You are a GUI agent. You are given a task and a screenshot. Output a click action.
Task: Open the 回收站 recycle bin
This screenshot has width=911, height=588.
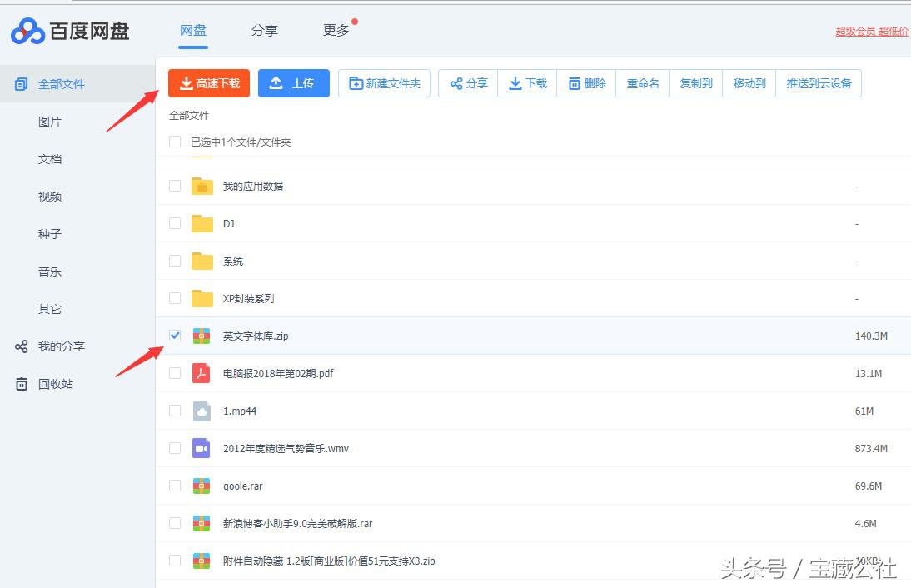coord(55,384)
